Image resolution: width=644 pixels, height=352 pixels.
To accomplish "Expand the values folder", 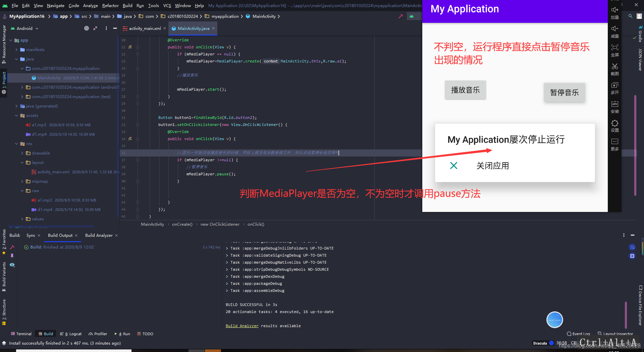I will point(22,219).
